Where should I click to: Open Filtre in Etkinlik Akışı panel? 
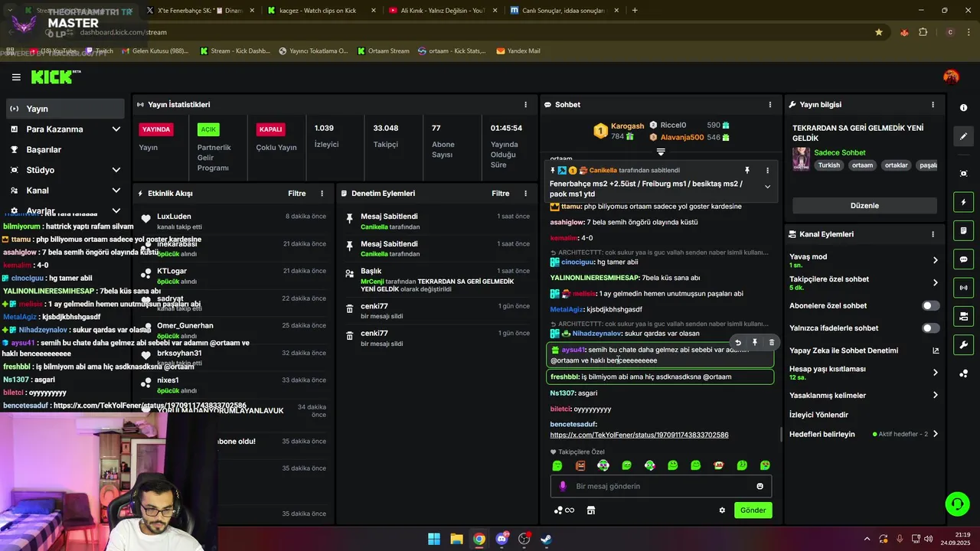tap(297, 194)
